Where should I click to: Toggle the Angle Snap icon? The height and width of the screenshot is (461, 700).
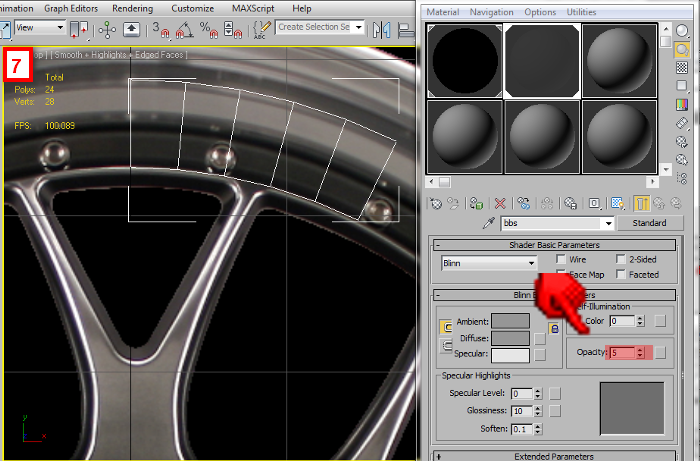point(183,28)
